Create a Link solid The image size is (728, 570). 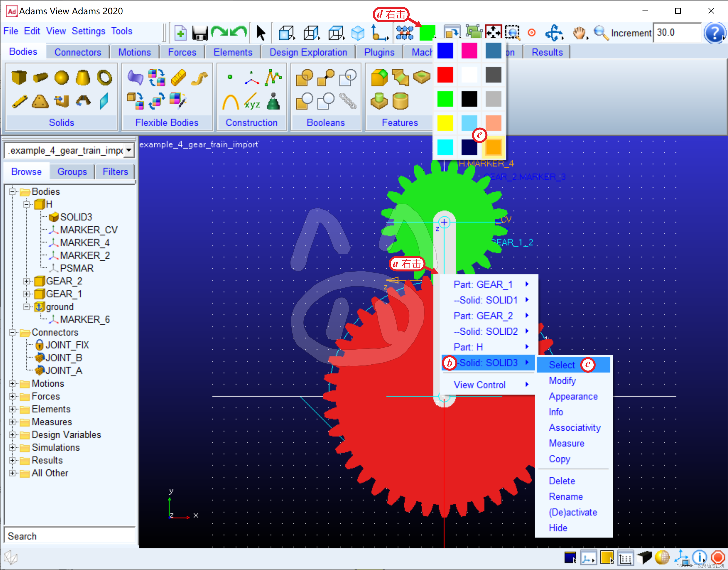tap(19, 101)
